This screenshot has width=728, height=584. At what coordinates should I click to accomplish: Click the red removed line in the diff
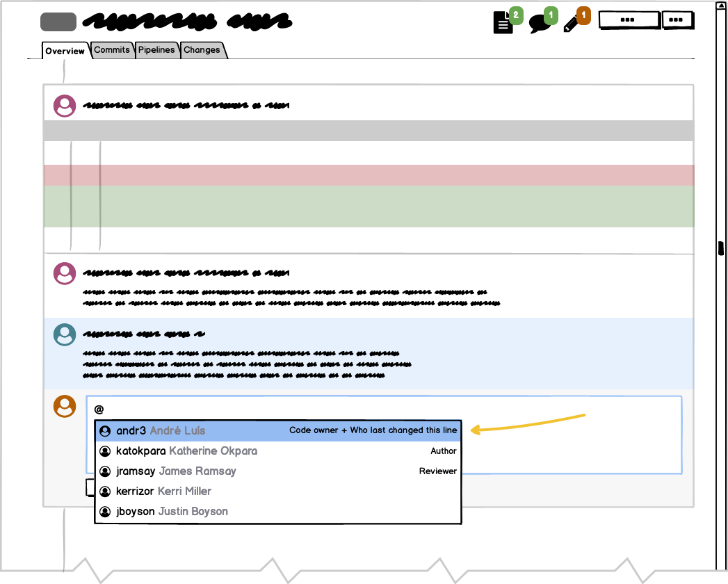pos(369,175)
